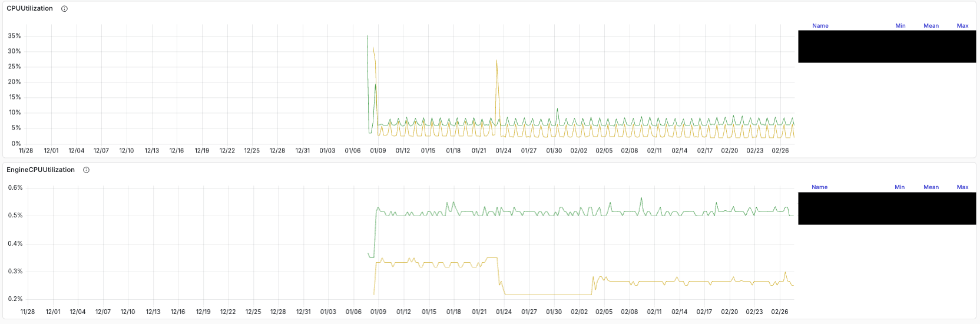Screen dimensions: 980x324
Task: Click the info icon beside EngineCPUUtilization title
Action: point(87,170)
